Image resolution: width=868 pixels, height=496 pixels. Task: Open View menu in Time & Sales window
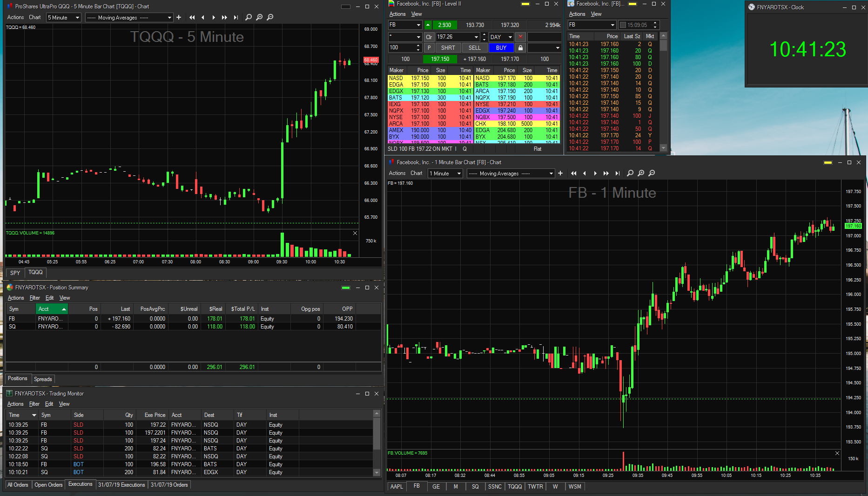coord(596,14)
